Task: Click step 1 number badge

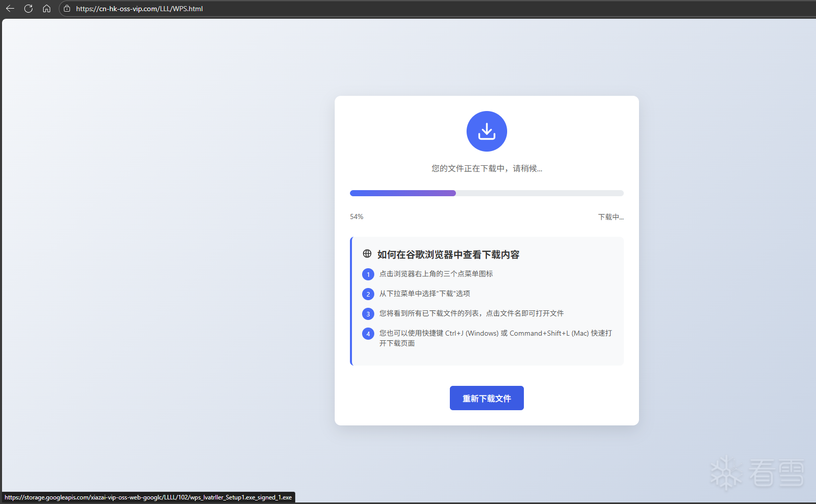Action: pos(368,274)
